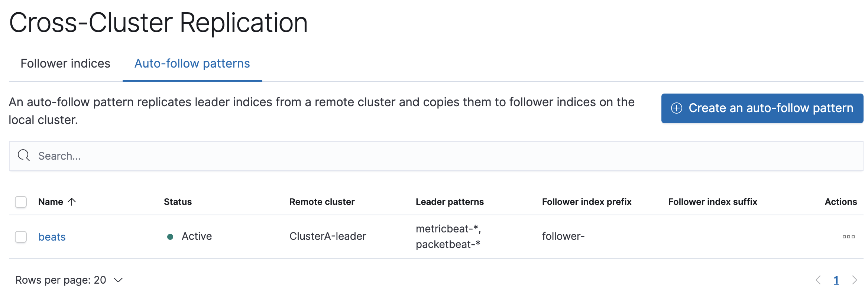This screenshot has width=868, height=297.
Task: Select the Auto-follow patterns tab
Action: point(192,63)
